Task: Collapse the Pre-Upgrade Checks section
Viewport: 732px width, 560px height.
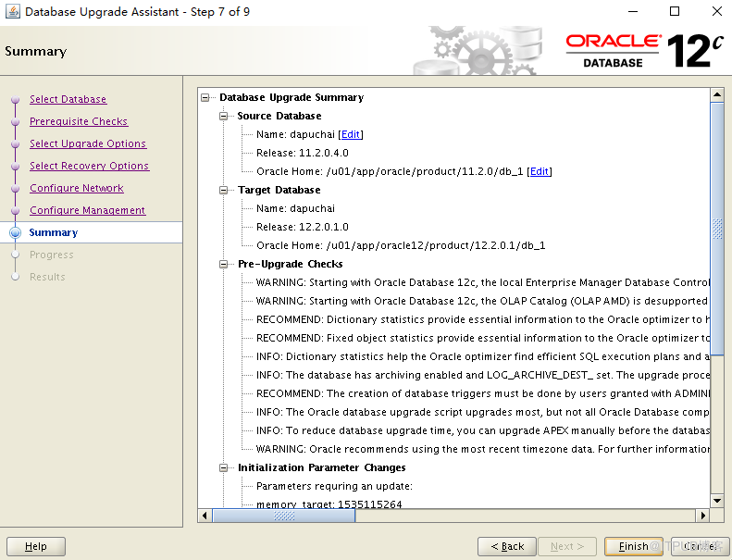Action: pos(224,265)
